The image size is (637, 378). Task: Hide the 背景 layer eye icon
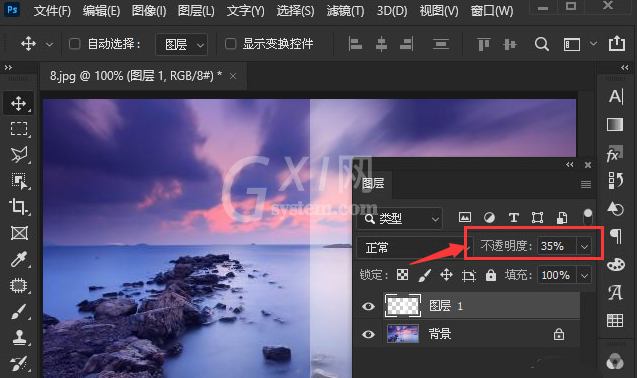[x=368, y=334]
